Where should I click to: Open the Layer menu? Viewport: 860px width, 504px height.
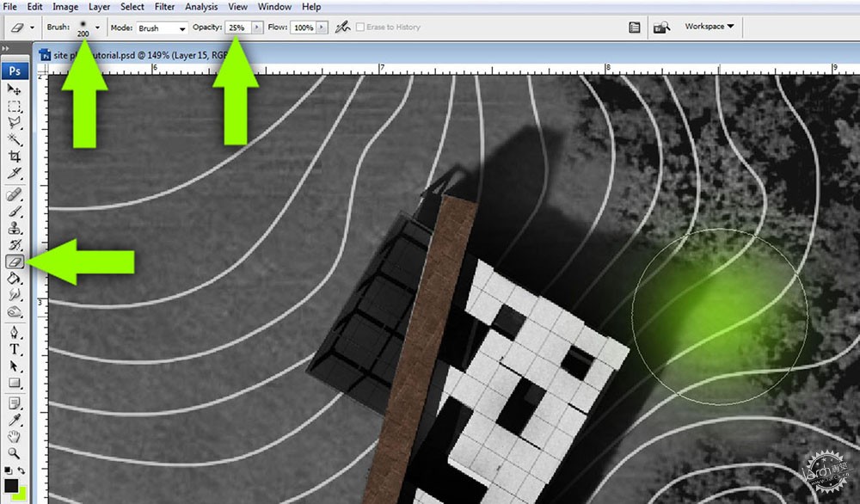coord(99,7)
